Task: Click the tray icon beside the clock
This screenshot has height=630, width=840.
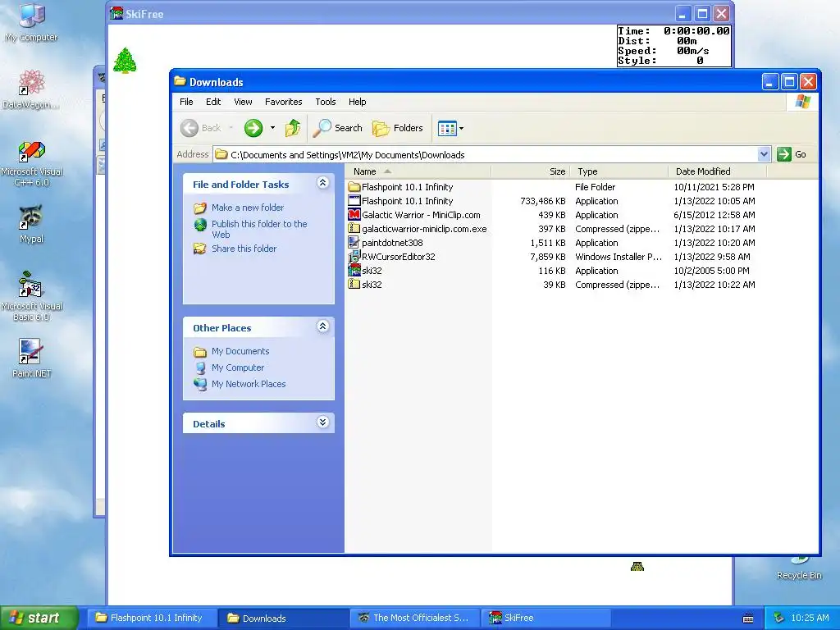Action: [x=779, y=618]
